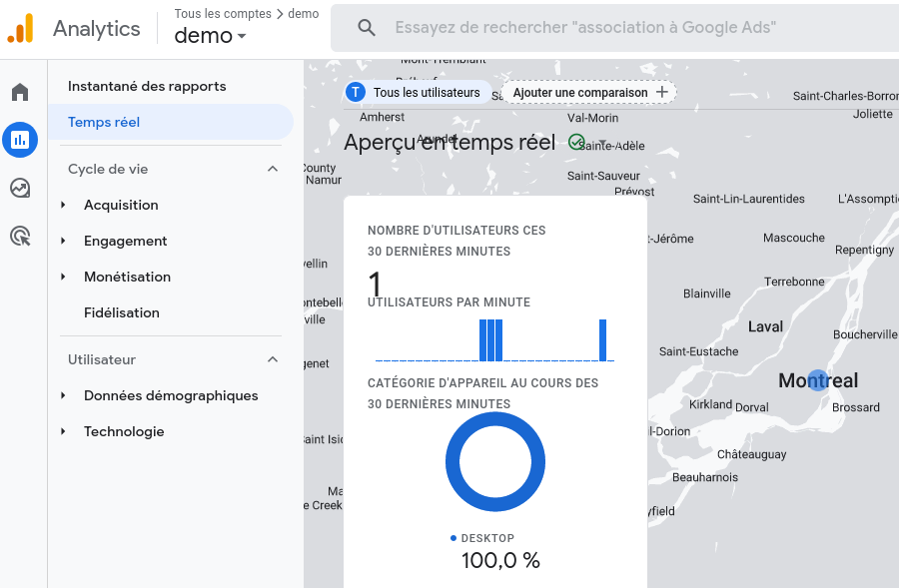The image size is (899, 588).
Task: Click the Saint-Sauveur label on map
Action: coord(603,176)
